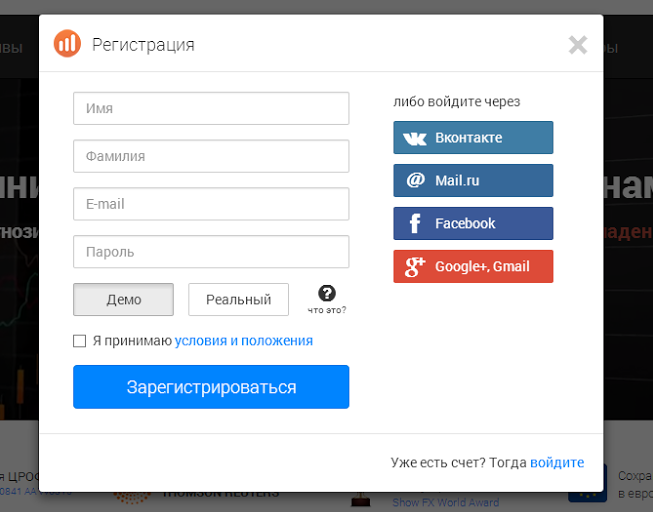Focus the Фамилия input field
Image resolution: width=653 pixels, height=512 pixels.
pos(211,156)
